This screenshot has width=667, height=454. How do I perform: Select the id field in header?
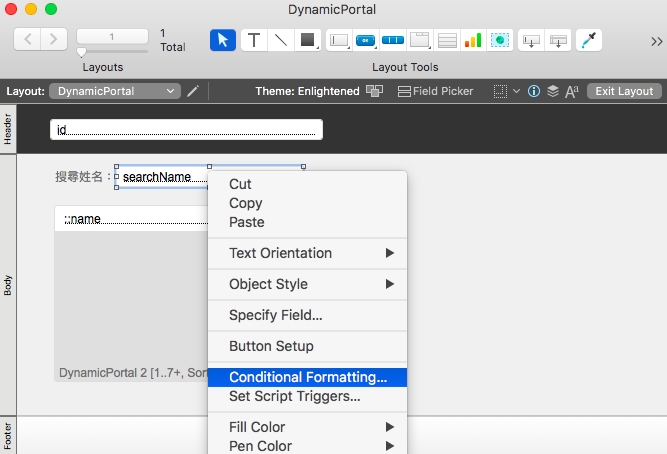(186, 129)
